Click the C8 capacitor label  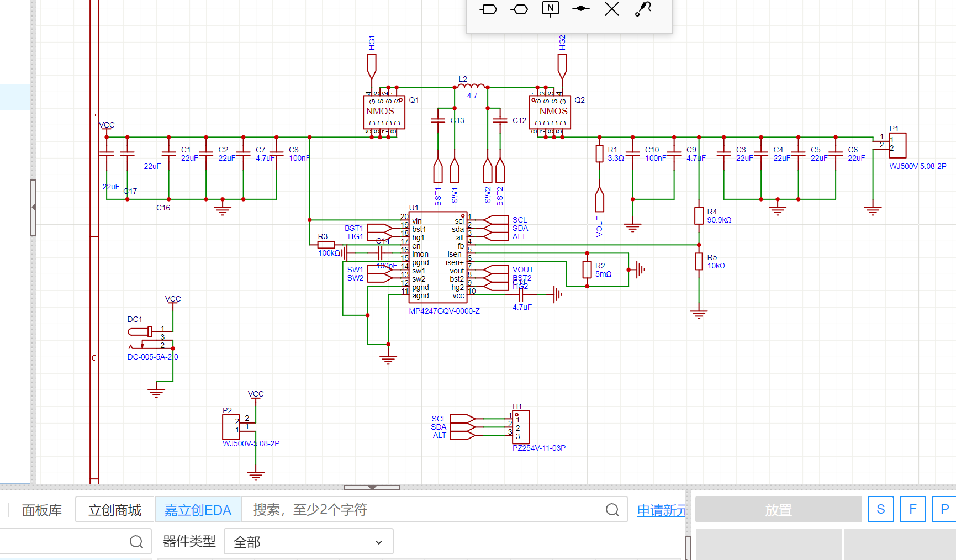pyautogui.click(x=293, y=150)
